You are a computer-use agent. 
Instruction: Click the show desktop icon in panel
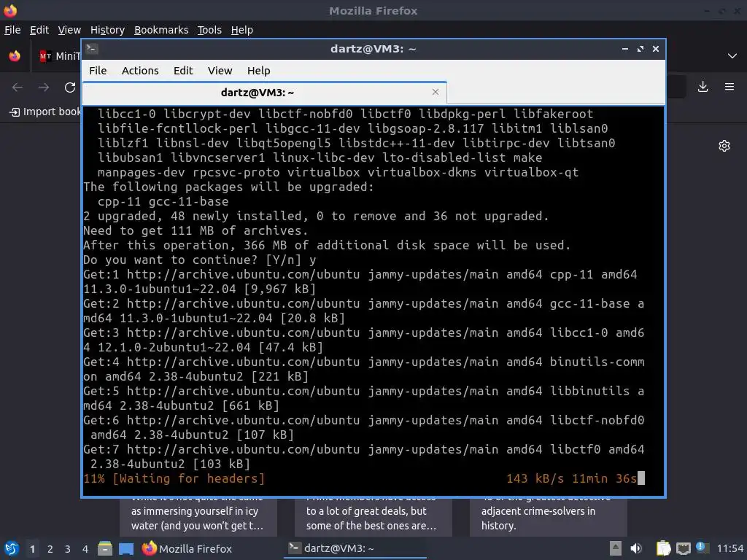coord(126,549)
